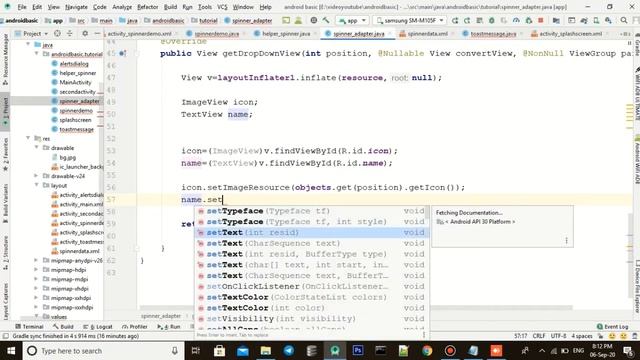Open the File menu

(22, 7)
